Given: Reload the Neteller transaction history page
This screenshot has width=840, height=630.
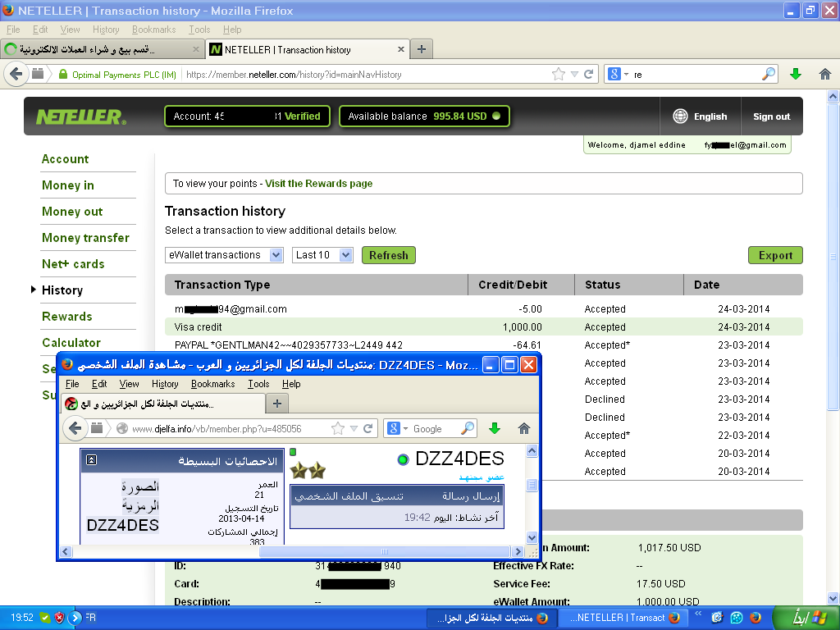Looking at the screenshot, I should [588, 74].
